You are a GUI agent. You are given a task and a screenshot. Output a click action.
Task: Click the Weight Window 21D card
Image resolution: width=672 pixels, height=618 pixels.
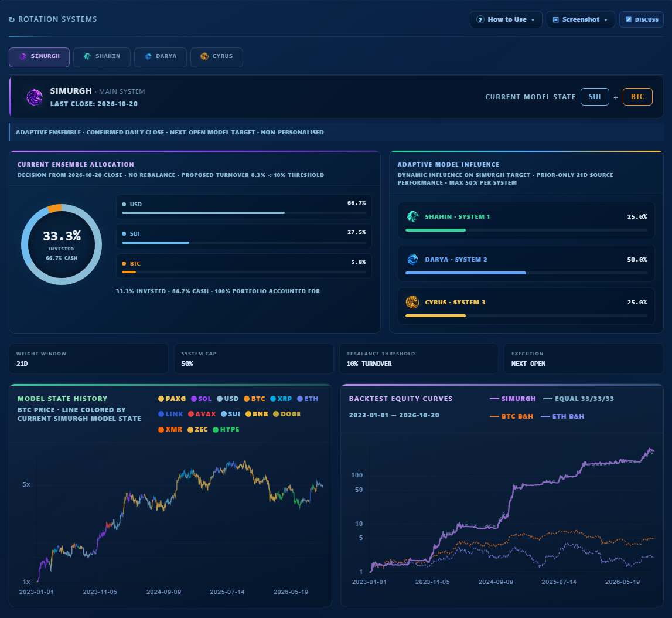click(x=88, y=358)
